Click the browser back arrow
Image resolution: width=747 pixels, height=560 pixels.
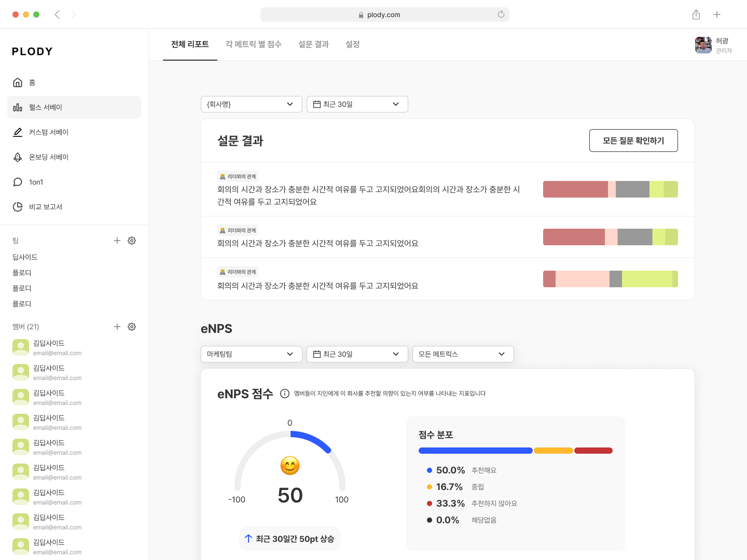coord(57,15)
